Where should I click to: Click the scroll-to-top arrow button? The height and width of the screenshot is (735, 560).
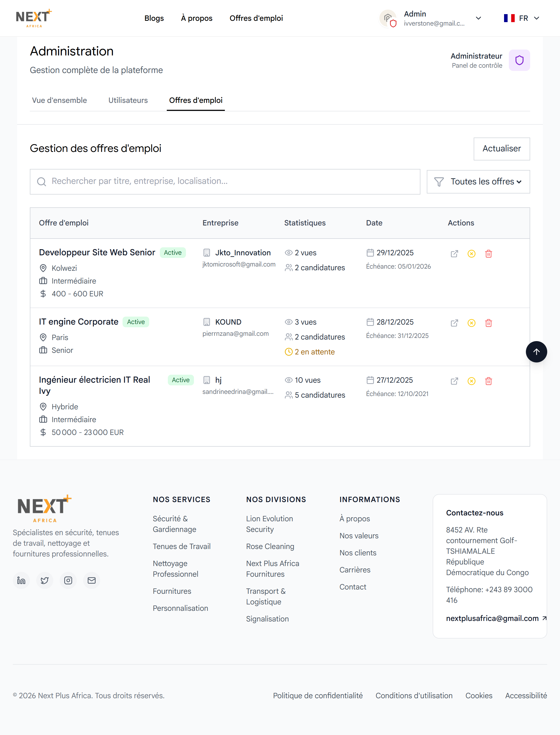tap(536, 352)
